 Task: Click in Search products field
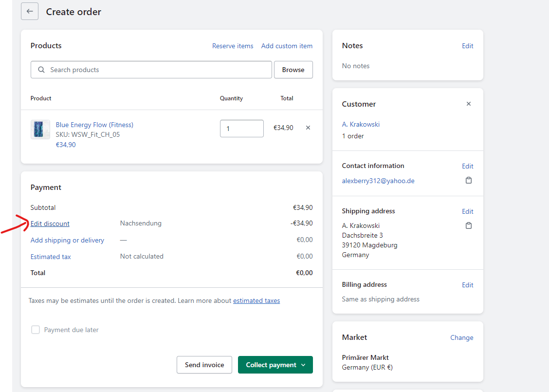pos(156,70)
